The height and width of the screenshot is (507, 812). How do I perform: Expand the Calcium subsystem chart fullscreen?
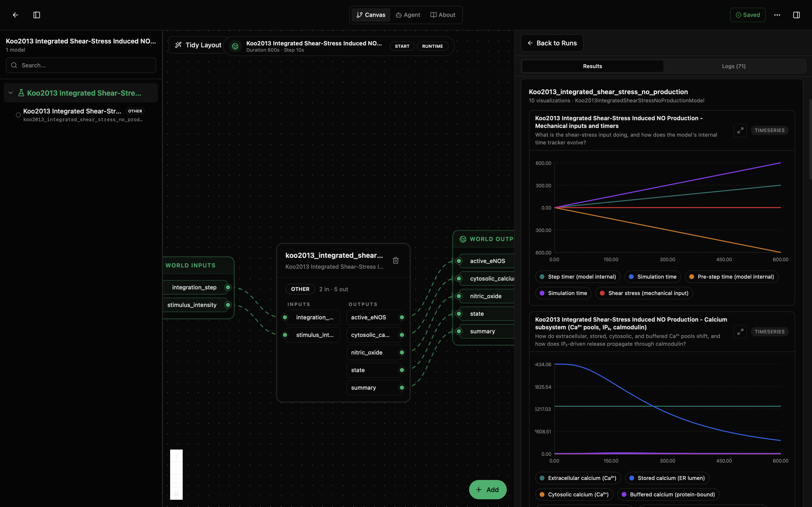[740, 332]
